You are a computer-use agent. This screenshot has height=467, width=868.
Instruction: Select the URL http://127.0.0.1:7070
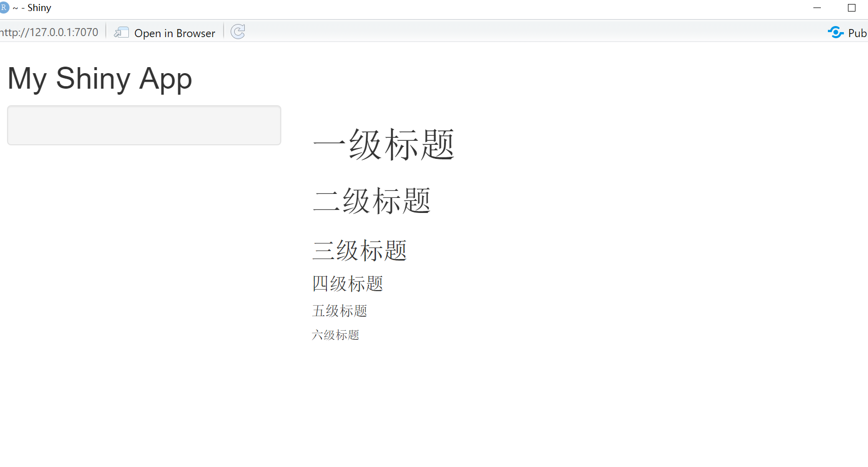pyautogui.click(x=49, y=32)
